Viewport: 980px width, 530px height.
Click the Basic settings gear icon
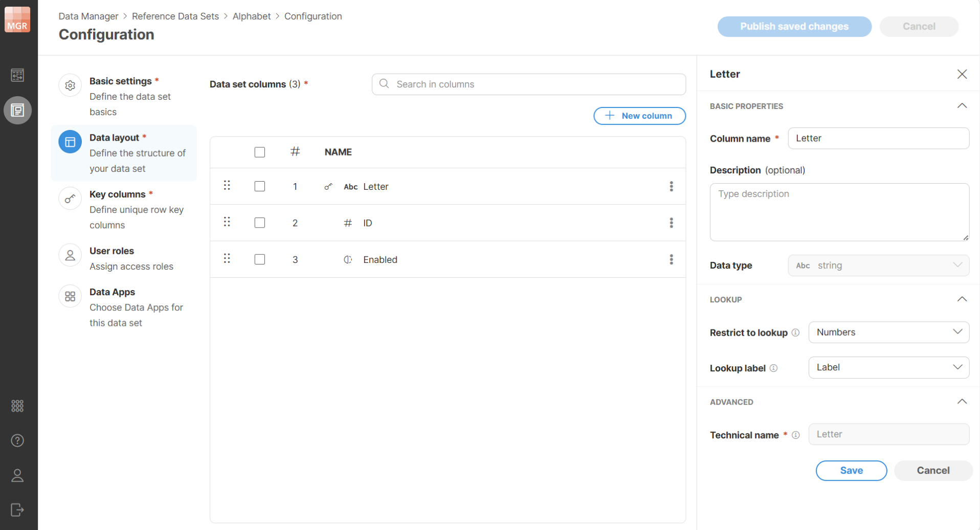pos(70,85)
